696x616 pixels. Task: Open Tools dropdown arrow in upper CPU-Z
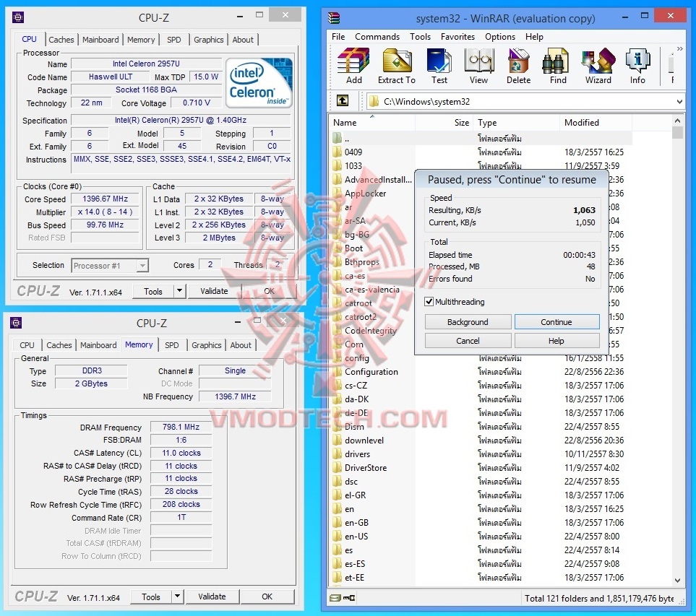[179, 291]
